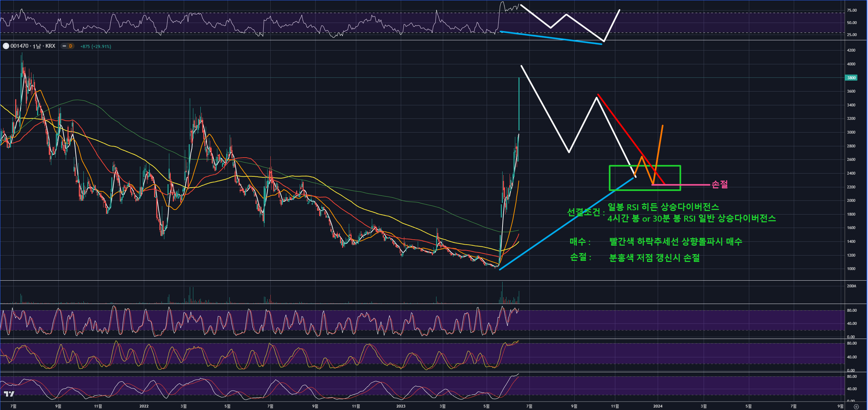Click the +875 (+29.91%) price change text
Screen dimensions: 868x410
click(95, 47)
